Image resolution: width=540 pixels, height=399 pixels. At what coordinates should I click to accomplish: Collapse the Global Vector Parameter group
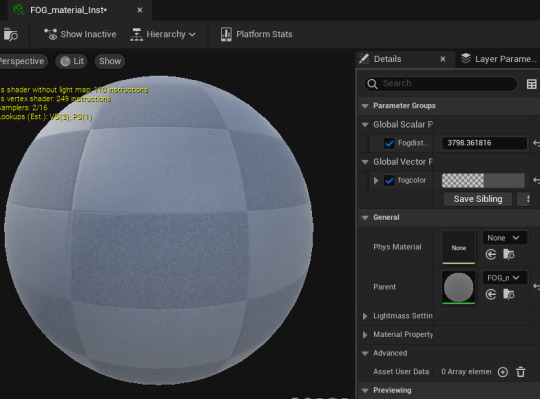[x=365, y=162]
